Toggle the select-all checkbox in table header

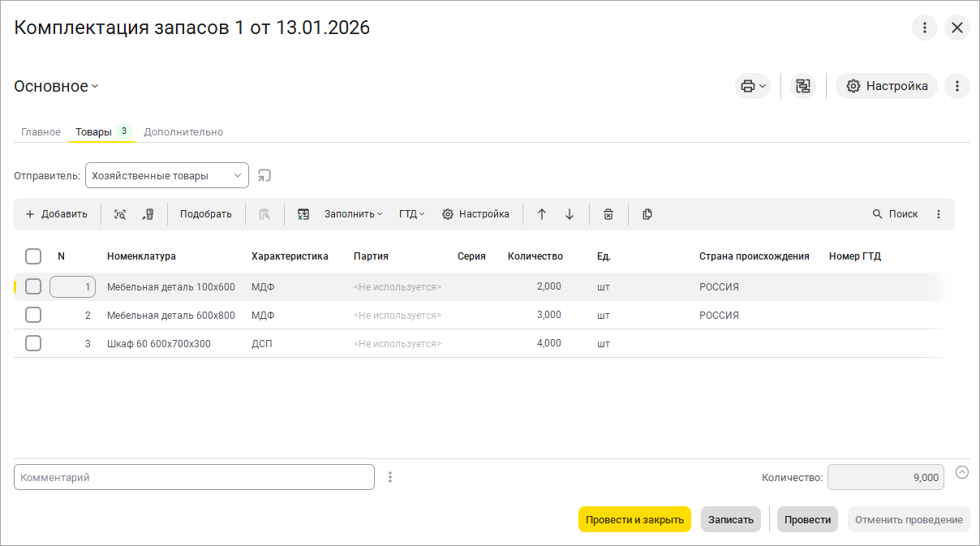coord(33,256)
